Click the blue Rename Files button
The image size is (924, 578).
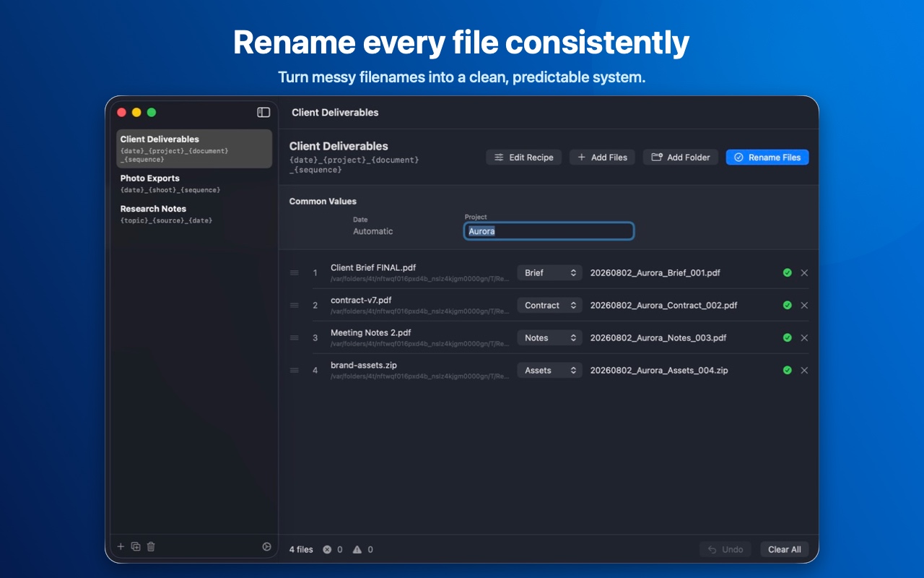(x=767, y=157)
